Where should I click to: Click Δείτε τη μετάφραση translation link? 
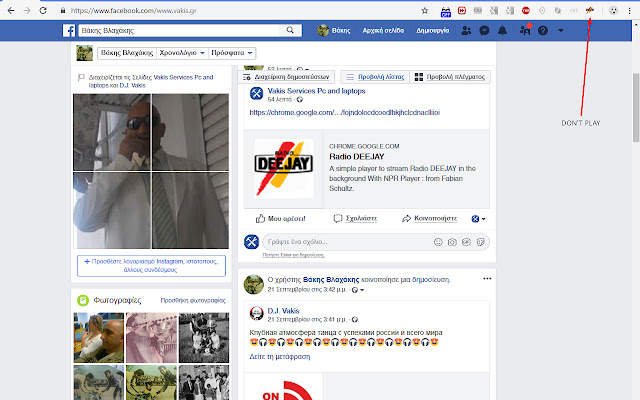click(280, 357)
